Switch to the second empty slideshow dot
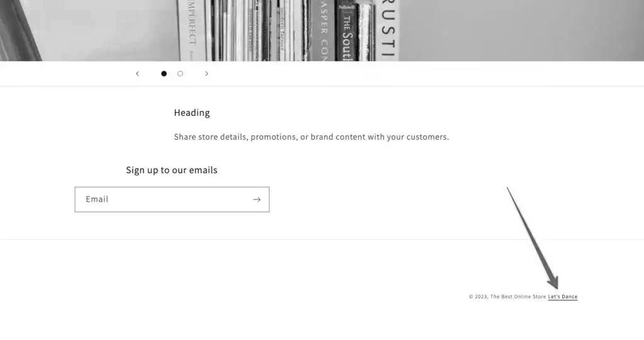The height and width of the screenshot is (340, 644). click(180, 74)
